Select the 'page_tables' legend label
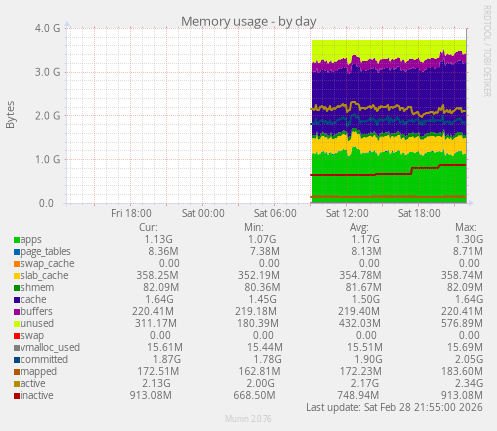This screenshot has height=431, width=497. coord(46,252)
